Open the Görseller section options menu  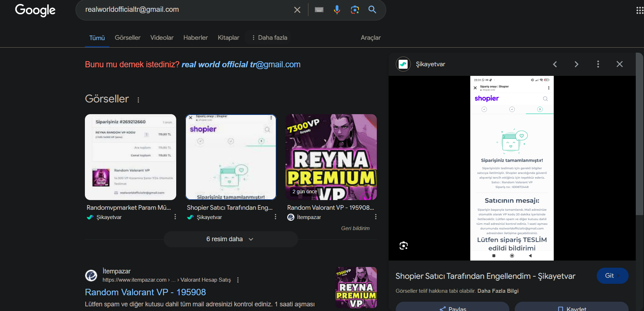pos(138,100)
